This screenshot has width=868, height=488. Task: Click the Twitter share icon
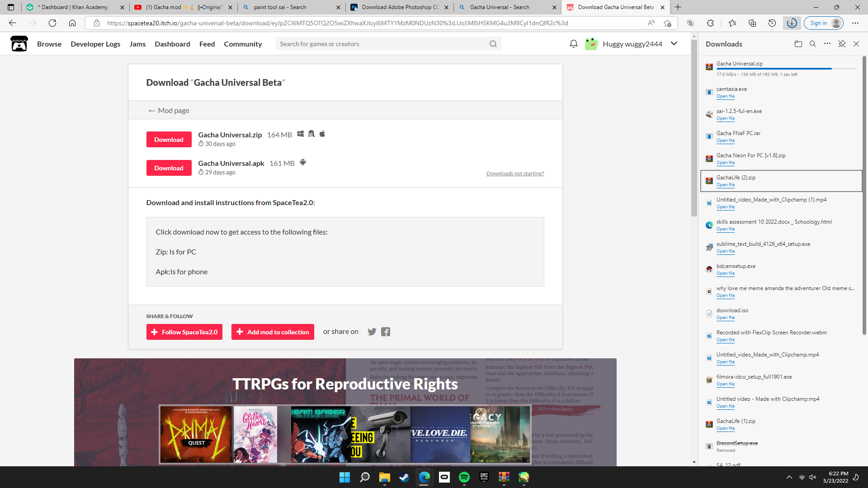click(372, 331)
